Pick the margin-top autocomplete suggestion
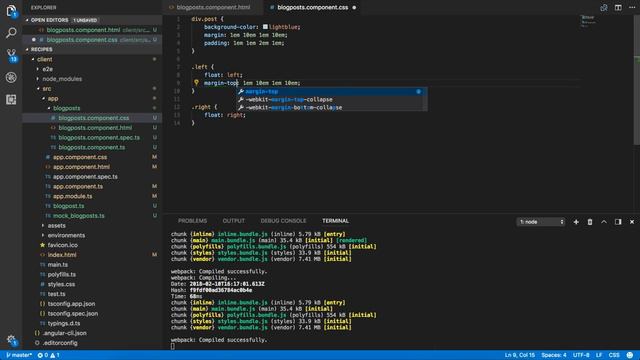 pos(332,91)
